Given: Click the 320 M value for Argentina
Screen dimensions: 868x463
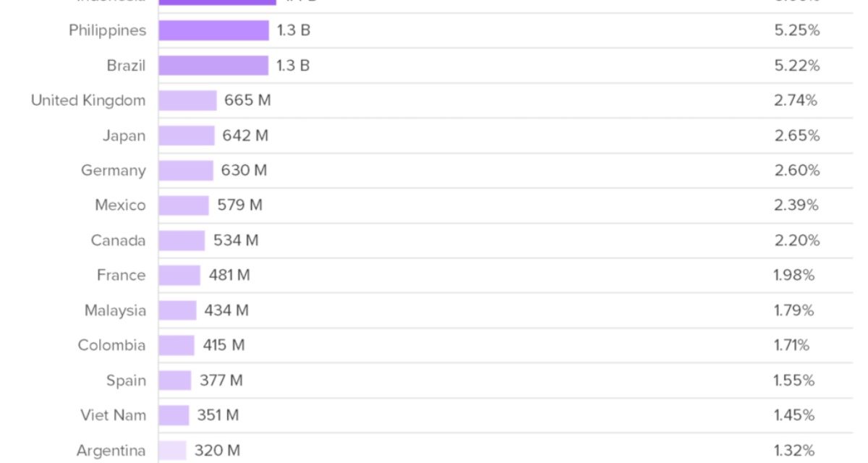Looking at the screenshot, I should pos(217,450).
